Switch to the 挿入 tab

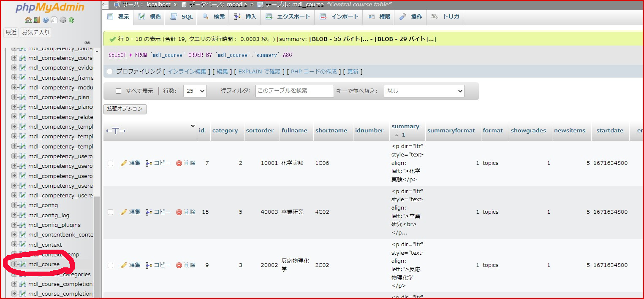245,17
